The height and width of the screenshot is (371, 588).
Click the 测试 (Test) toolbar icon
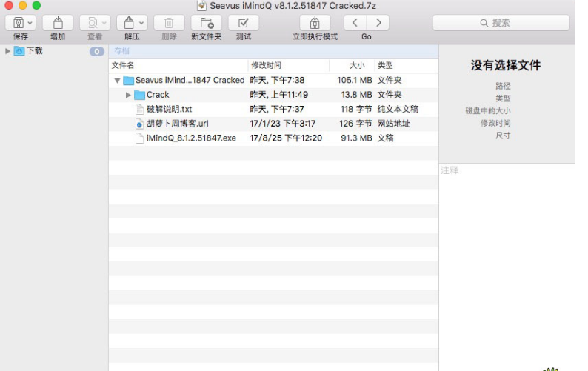click(x=244, y=23)
